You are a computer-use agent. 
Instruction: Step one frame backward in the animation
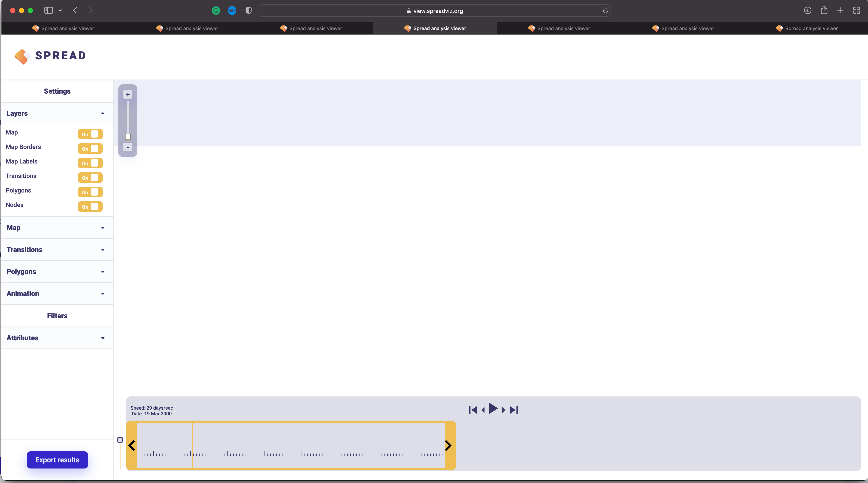483,410
